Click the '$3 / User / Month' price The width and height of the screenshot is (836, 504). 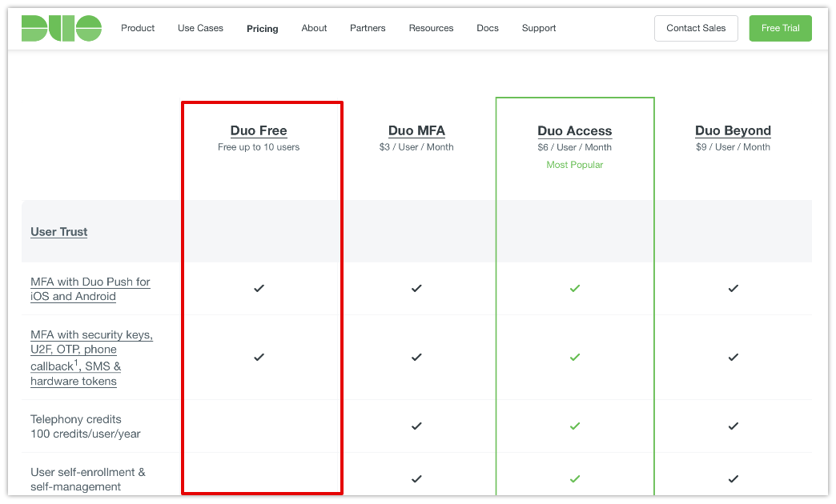pyautogui.click(x=416, y=147)
